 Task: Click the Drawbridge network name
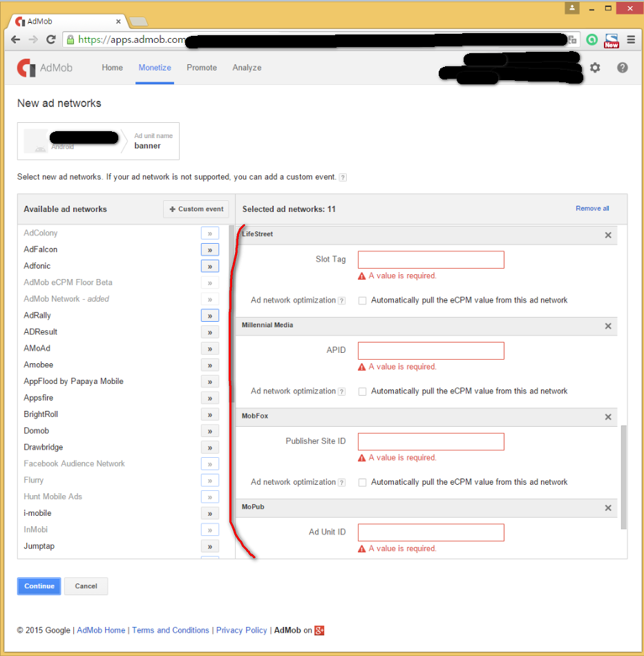click(x=43, y=447)
